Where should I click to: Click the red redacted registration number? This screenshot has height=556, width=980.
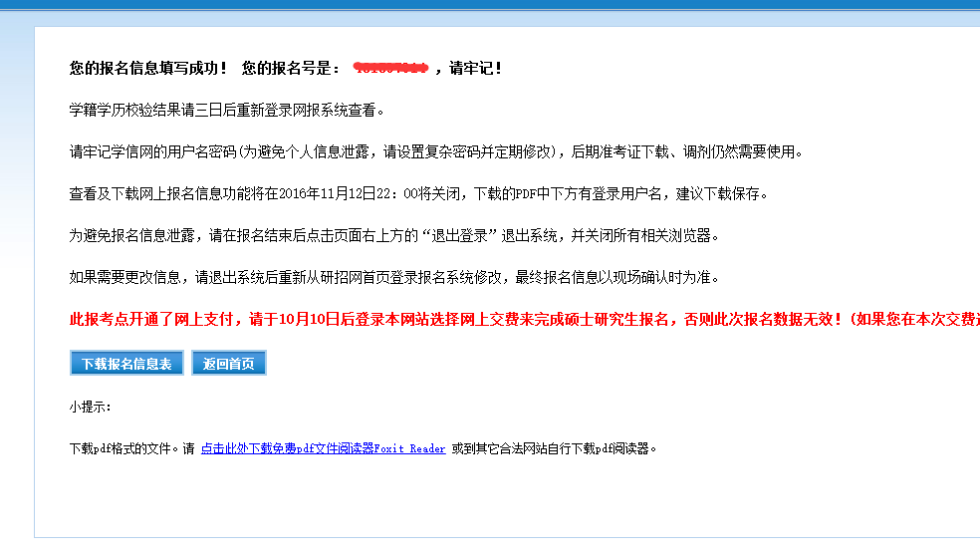pos(391,68)
